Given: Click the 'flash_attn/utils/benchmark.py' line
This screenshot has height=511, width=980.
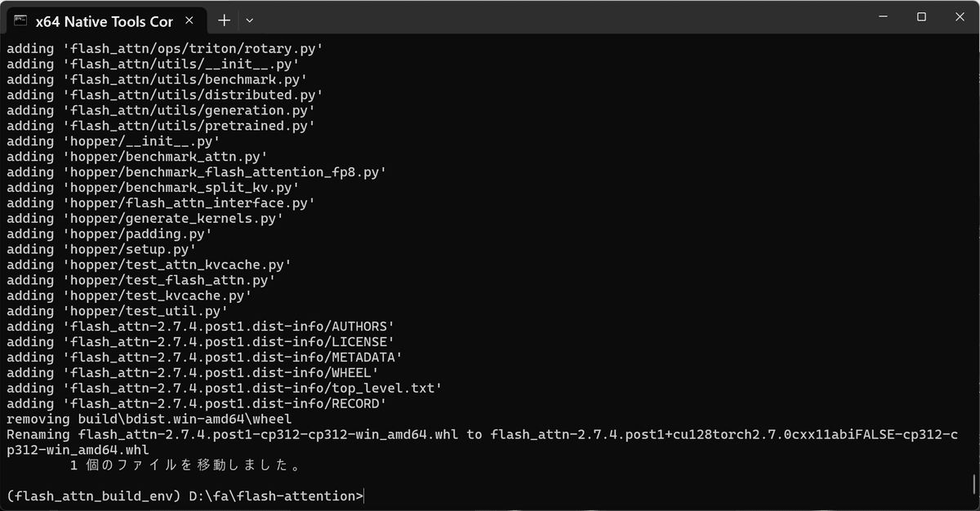Looking at the screenshot, I should (157, 79).
